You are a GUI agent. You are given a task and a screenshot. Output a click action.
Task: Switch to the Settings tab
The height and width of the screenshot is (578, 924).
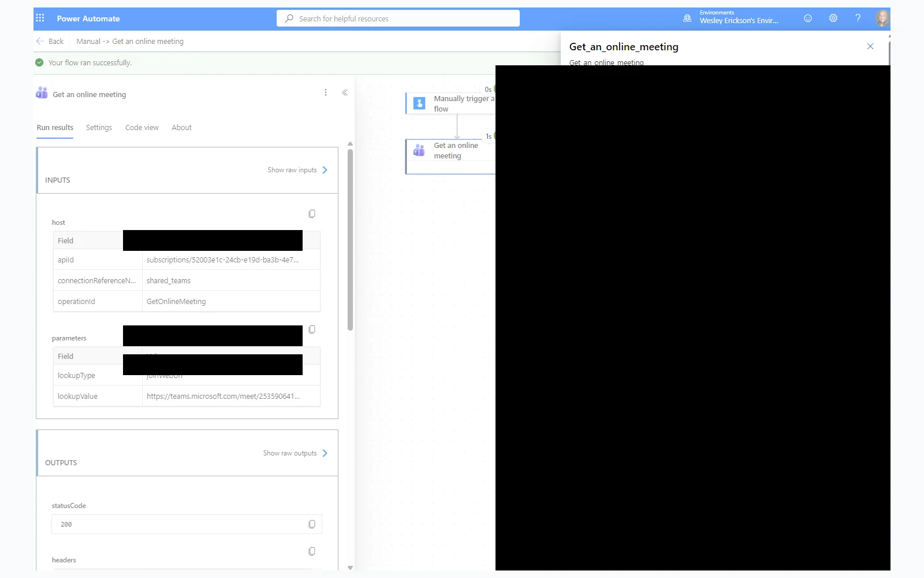pos(99,128)
